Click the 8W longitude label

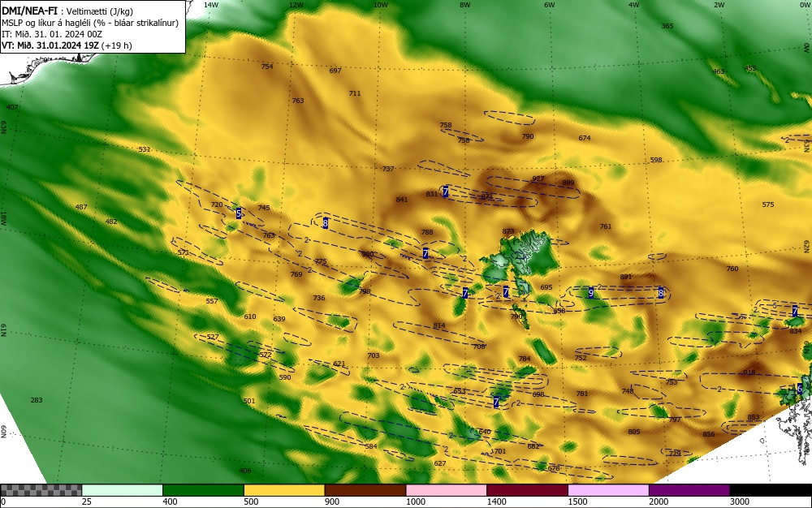click(x=465, y=5)
